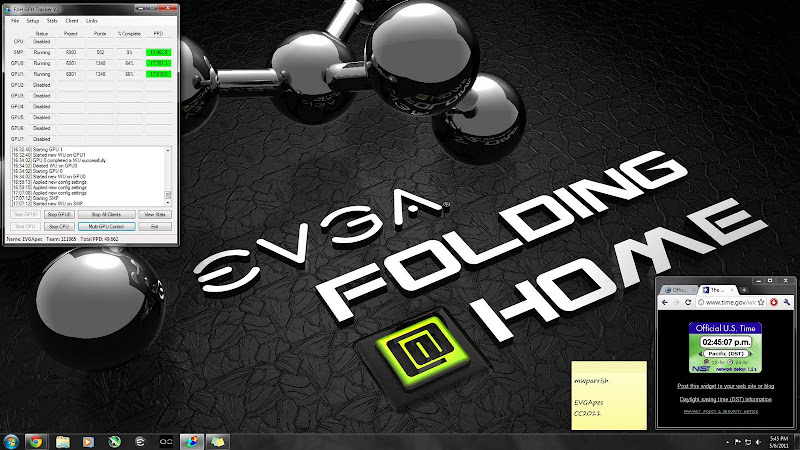Click Chrome's back arrow

(x=664, y=303)
